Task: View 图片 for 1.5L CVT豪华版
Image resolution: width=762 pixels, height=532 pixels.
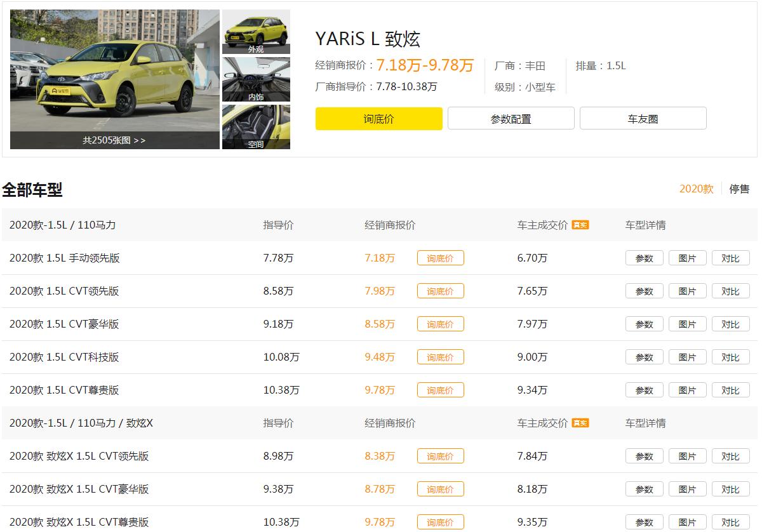Action: 687,324
